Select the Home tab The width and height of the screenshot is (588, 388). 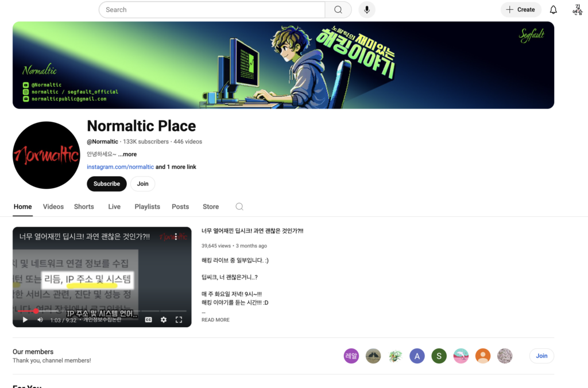(x=23, y=207)
